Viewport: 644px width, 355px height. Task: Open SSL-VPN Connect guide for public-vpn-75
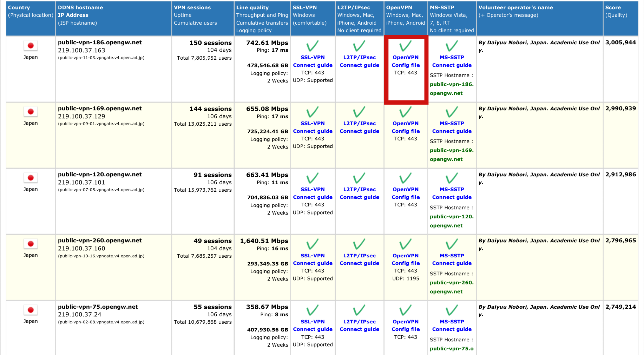pos(313,326)
